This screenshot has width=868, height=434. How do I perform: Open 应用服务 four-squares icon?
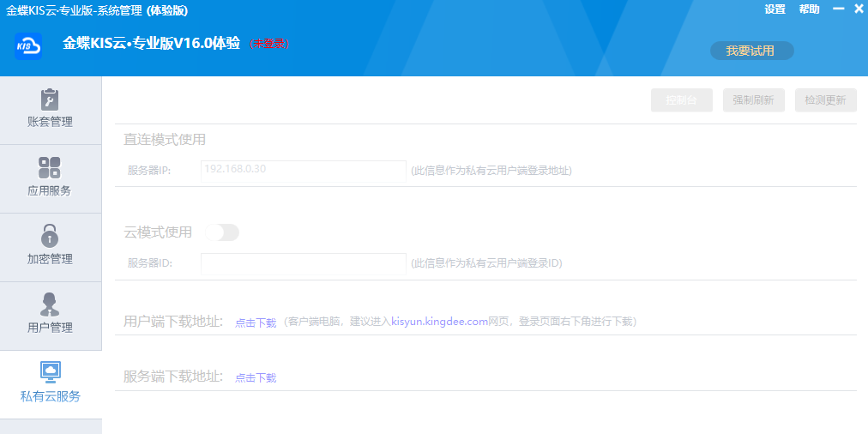(x=50, y=168)
